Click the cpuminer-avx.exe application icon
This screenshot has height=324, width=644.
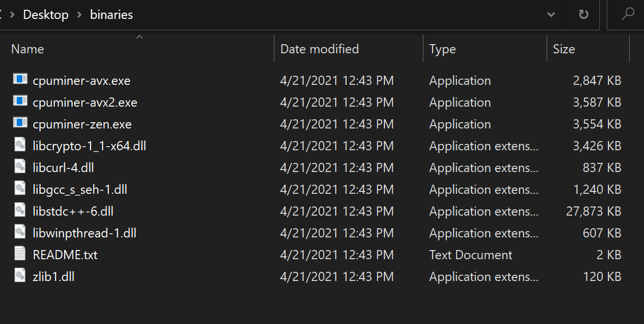click(x=20, y=80)
